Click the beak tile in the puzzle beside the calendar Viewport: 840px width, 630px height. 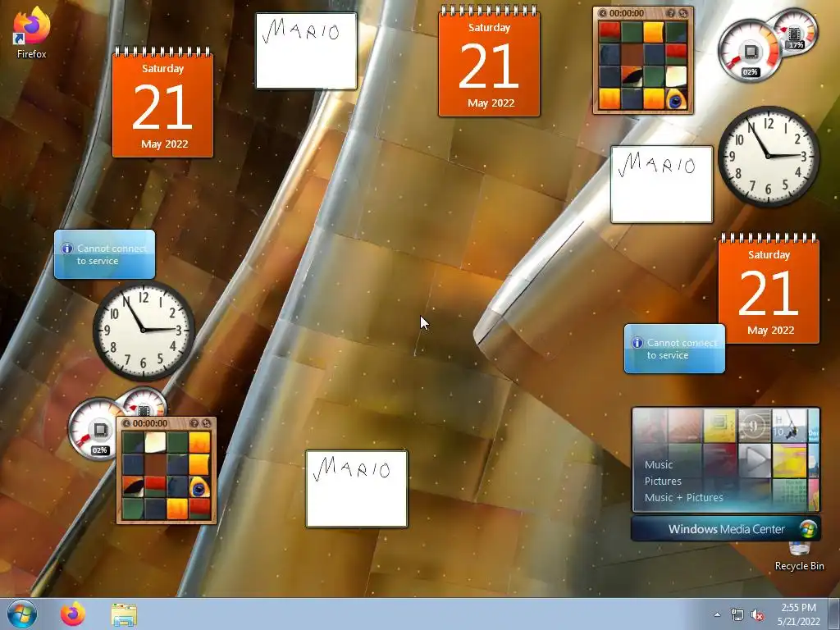click(x=632, y=76)
